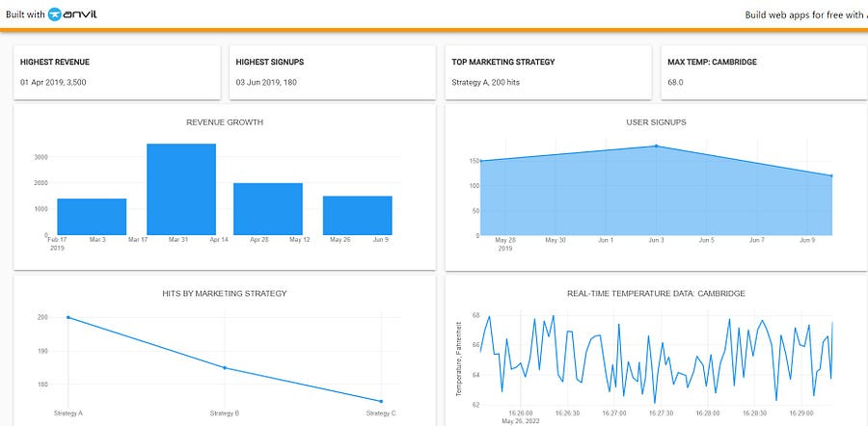Image resolution: width=868 pixels, height=426 pixels.
Task: Click the last revenue bar near May 26
Action: tap(358, 216)
